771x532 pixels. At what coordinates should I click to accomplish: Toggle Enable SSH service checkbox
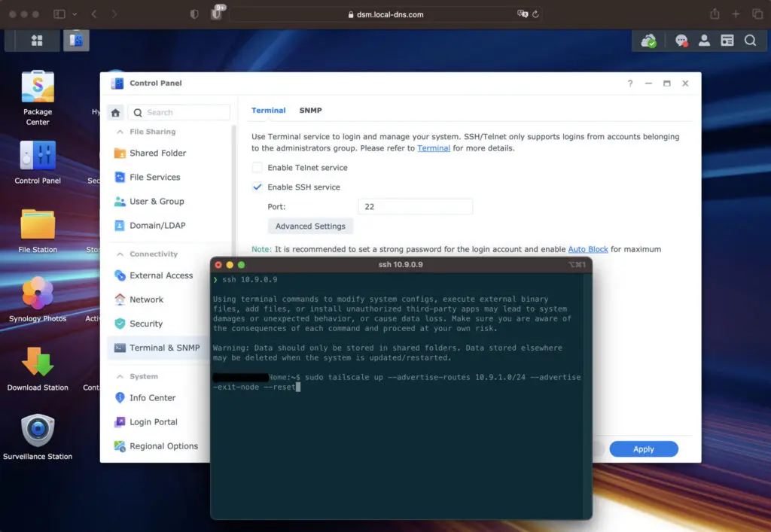pos(258,187)
